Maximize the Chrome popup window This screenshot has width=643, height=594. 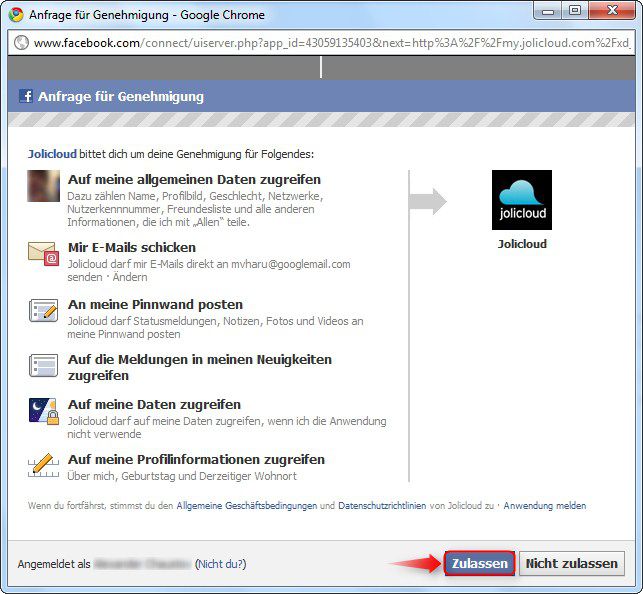tap(575, 11)
